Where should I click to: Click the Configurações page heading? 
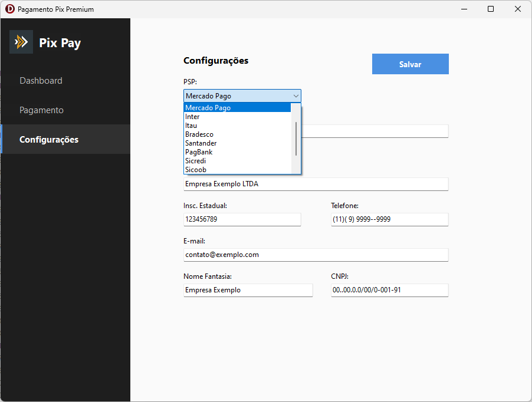pyautogui.click(x=216, y=61)
